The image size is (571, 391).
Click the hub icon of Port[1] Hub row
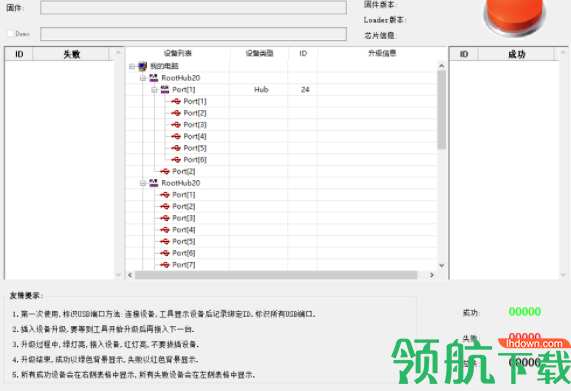pos(165,90)
